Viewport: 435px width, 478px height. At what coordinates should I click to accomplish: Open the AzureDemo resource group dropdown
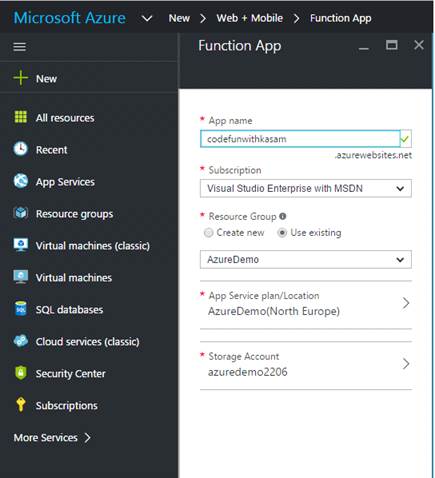point(306,259)
